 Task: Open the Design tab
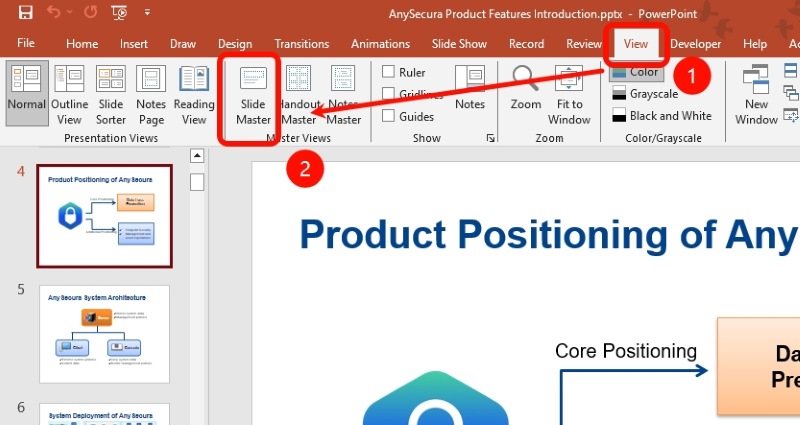[x=235, y=44]
